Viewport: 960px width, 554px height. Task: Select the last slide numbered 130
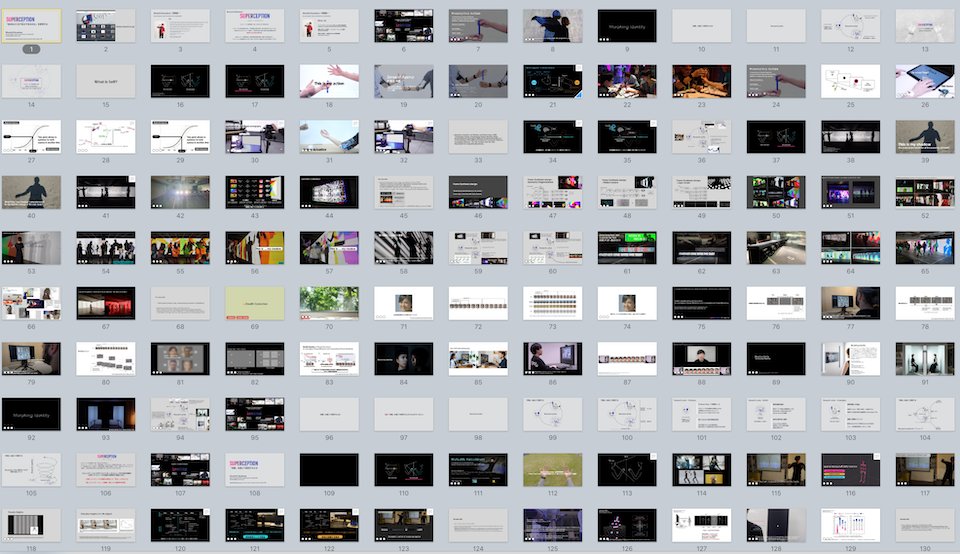[x=924, y=524]
